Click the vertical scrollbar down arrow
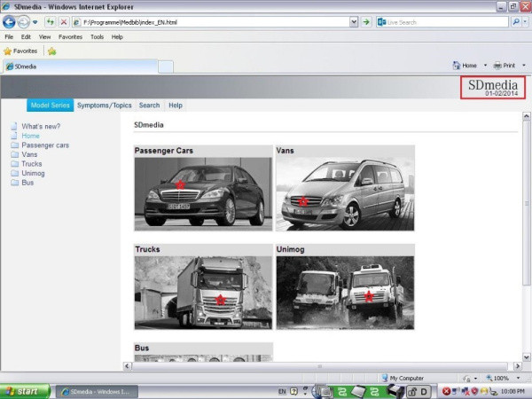This screenshot has height=399, width=532. pyautogui.click(x=526, y=357)
